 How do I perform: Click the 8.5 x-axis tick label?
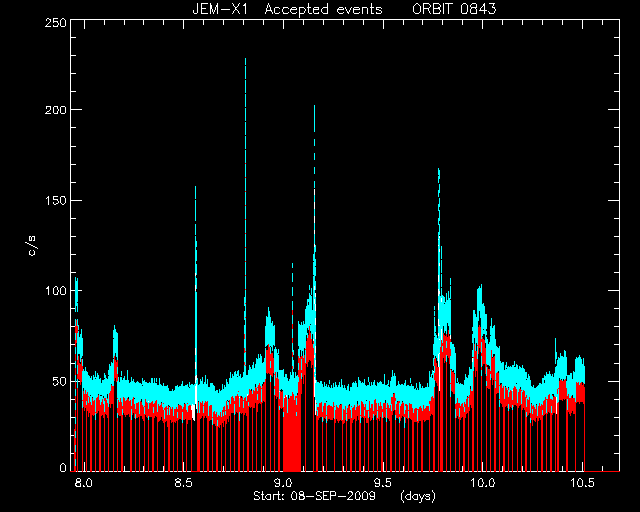point(183,483)
